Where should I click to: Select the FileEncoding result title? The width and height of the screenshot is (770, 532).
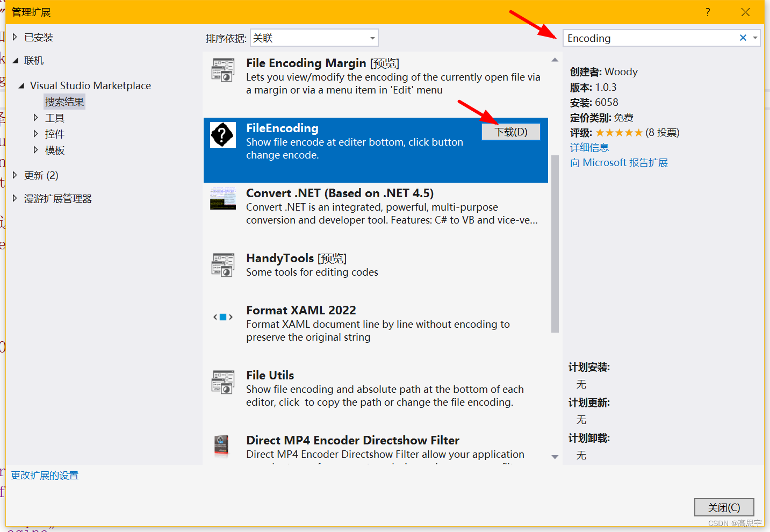coord(282,128)
